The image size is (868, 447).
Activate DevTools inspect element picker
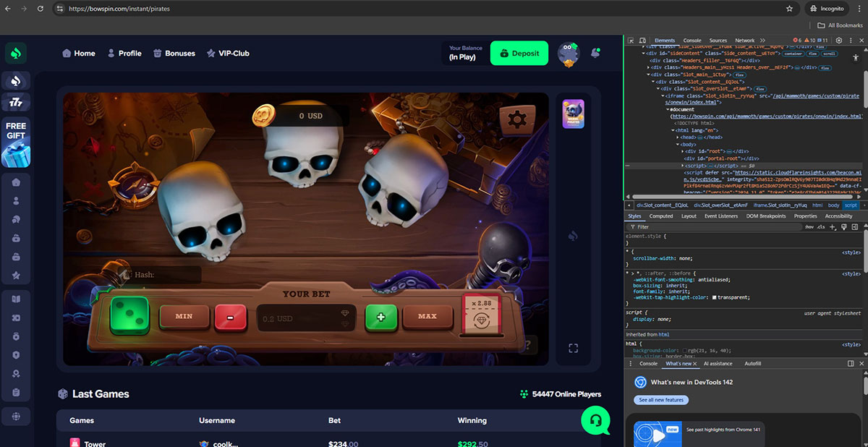(x=631, y=41)
